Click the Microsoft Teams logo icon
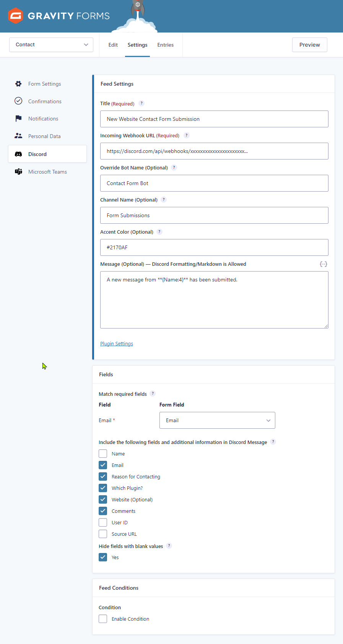Image resolution: width=343 pixels, height=644 pixels. point(18,172)
